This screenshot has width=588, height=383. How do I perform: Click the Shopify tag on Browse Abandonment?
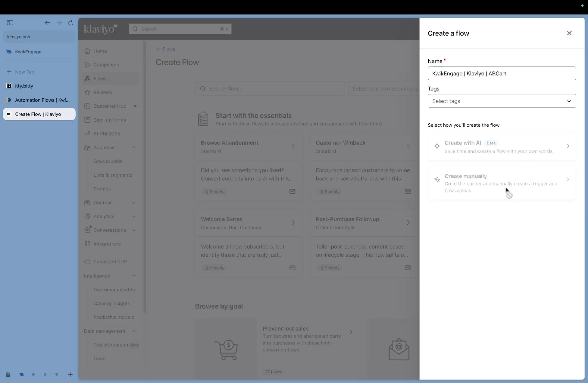[214, 191]
